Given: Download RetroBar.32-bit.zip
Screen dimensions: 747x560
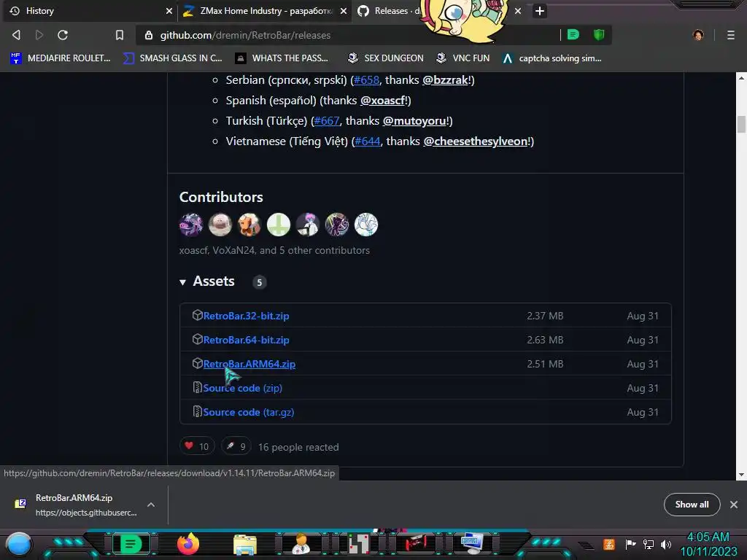Looking at the screenshot, I should (246, 316).
